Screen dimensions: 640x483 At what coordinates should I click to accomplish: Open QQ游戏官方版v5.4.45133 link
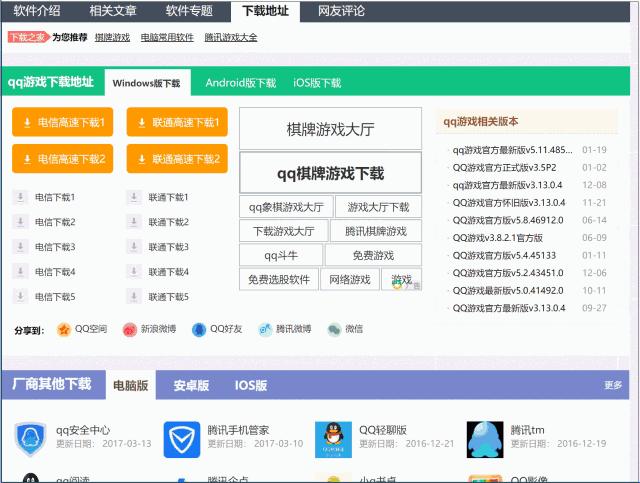[x=504, y=255]
